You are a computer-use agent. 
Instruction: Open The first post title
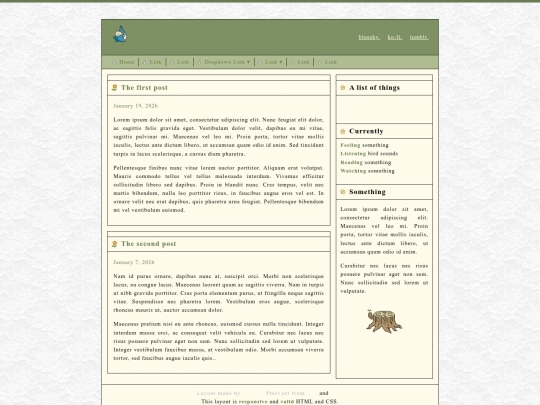[144, 88]
